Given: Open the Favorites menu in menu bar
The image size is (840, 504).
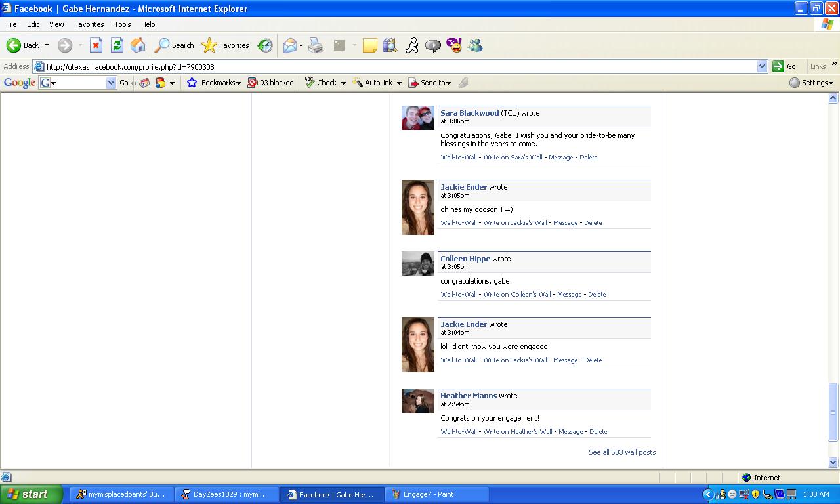Looking at the screenshot, I should click(x=89, y=24).
